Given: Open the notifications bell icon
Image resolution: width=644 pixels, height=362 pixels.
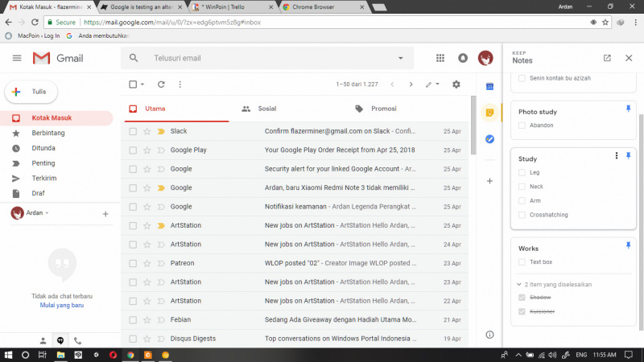Looking at the screenshot, I should click(x=463, y=58).
